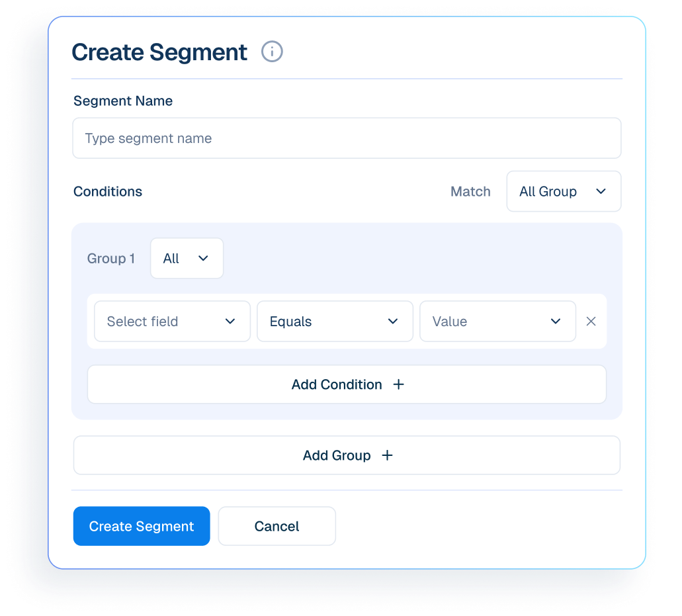This screenshot has height=616, width=682.
Task: Click the plus icon on Add Condition
Action: pos(398,384)
